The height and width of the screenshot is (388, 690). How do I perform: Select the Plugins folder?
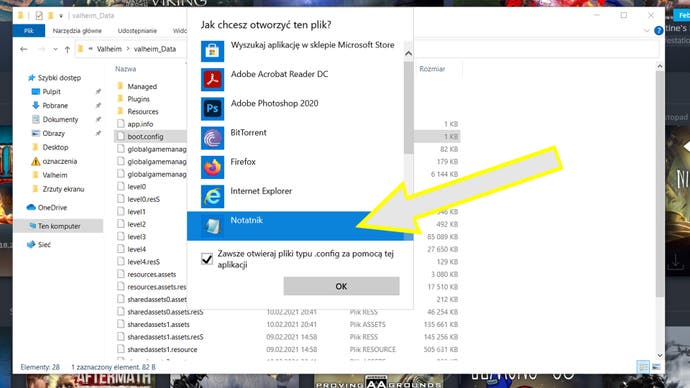138,99
